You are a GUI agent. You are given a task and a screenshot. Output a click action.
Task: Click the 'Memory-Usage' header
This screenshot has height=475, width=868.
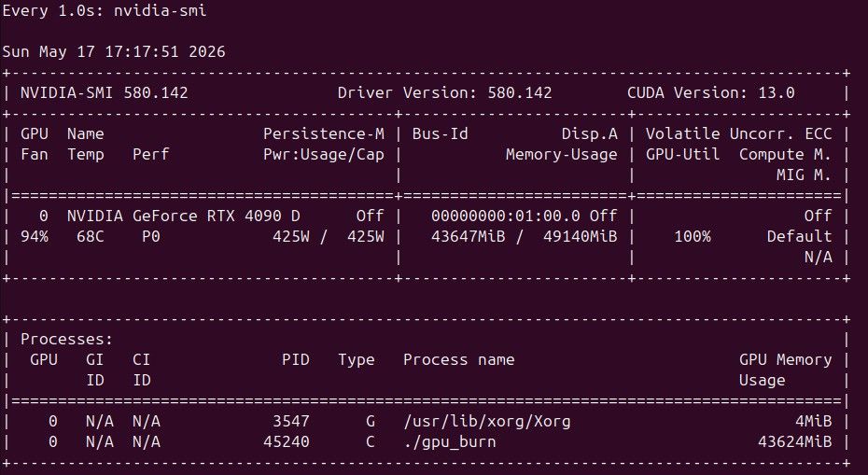point(561,155)
